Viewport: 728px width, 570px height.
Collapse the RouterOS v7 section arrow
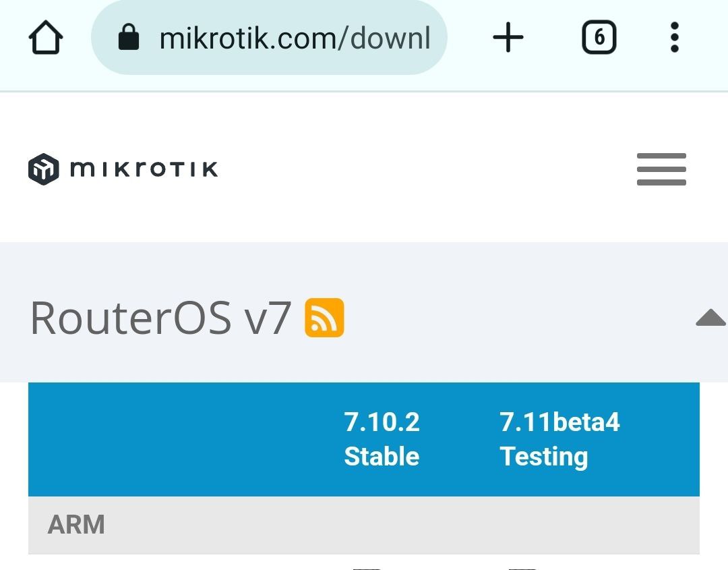710,318
